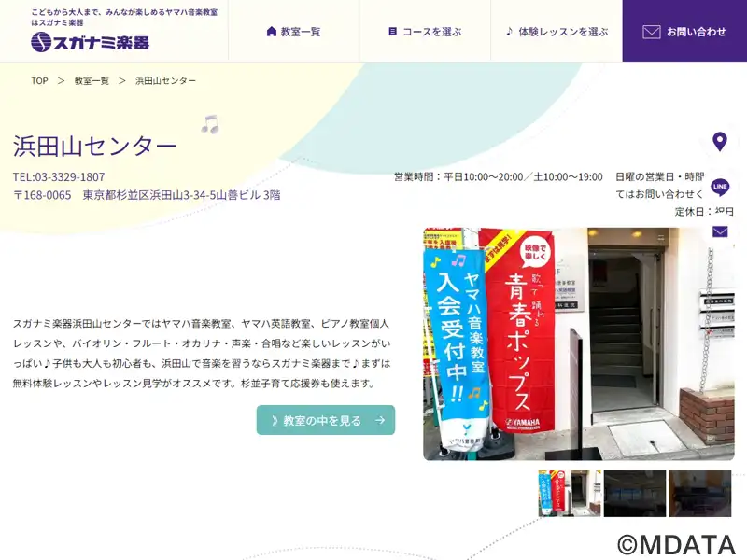Open the コースを選ぶ menu item
The image size is (747, 560).
[426, 31]
